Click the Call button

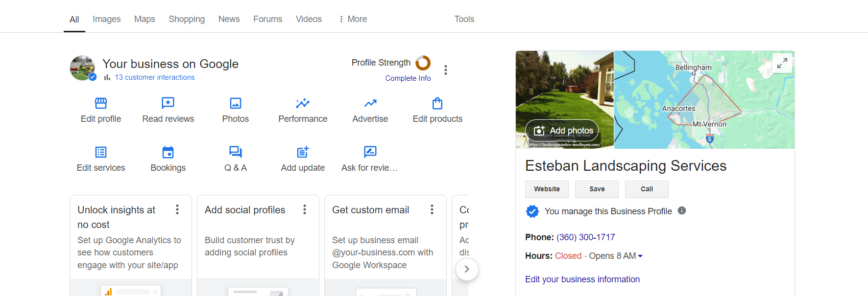click(x=647, y=189)
